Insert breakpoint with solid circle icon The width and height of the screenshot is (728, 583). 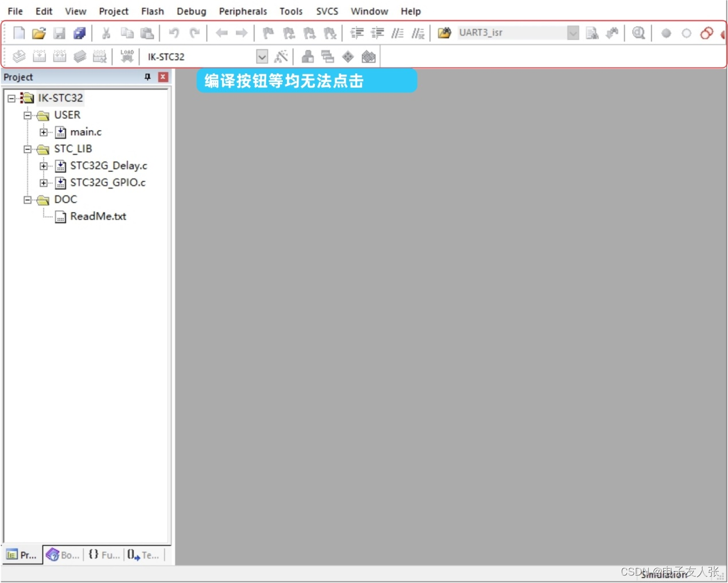666,33
